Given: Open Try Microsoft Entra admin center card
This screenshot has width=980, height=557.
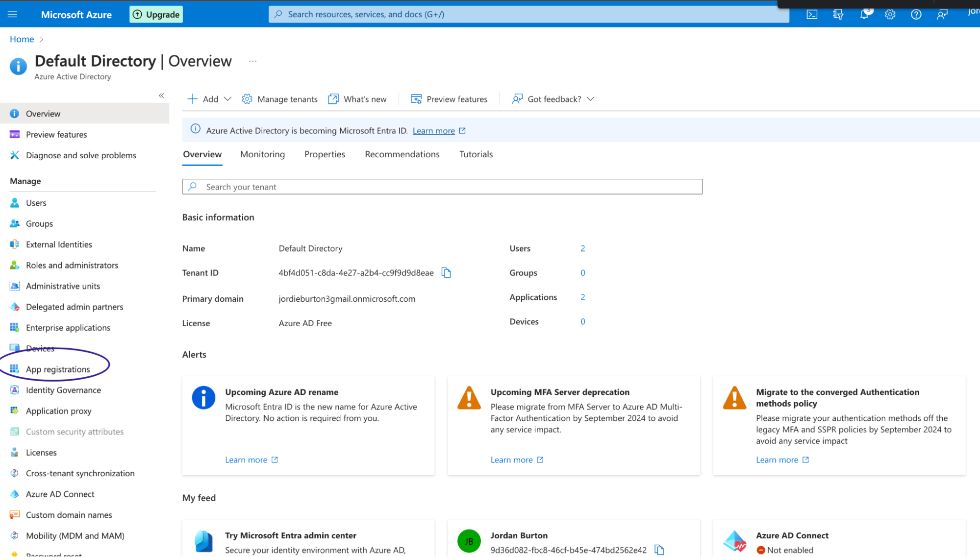Looking at the screenshot, I should coord(308,538).
